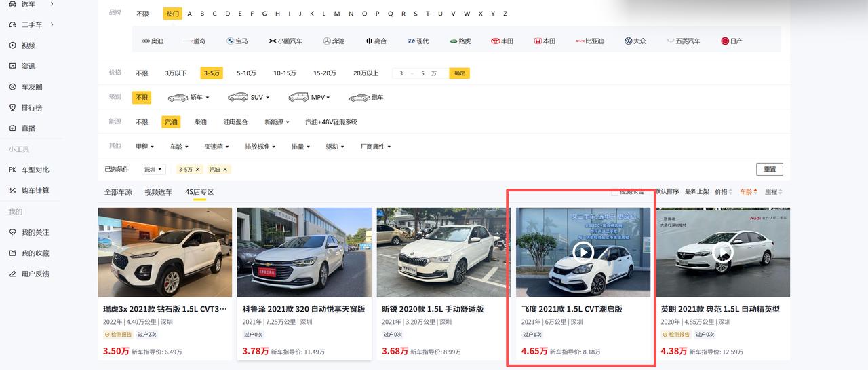Filter by 本田 brand
This screenshot has height=370, width=868.
click(545, 41)
